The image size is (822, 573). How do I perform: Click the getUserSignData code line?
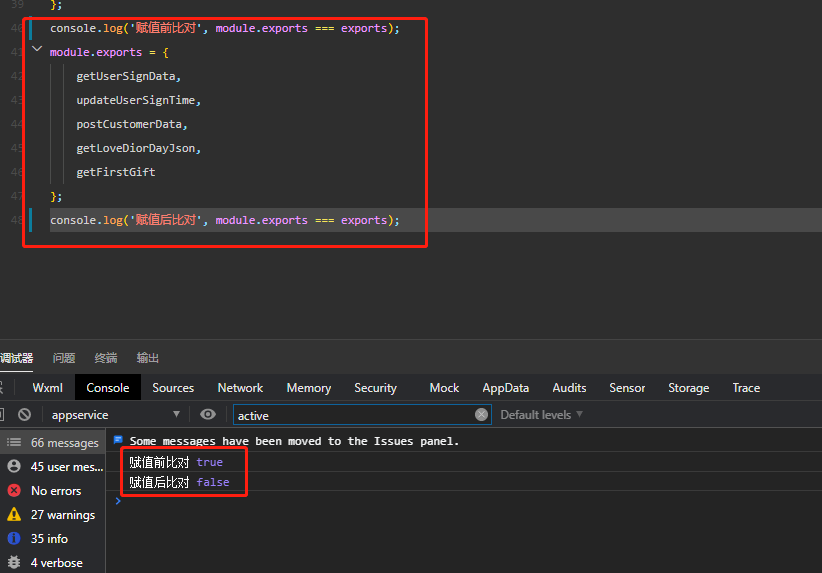128,77
